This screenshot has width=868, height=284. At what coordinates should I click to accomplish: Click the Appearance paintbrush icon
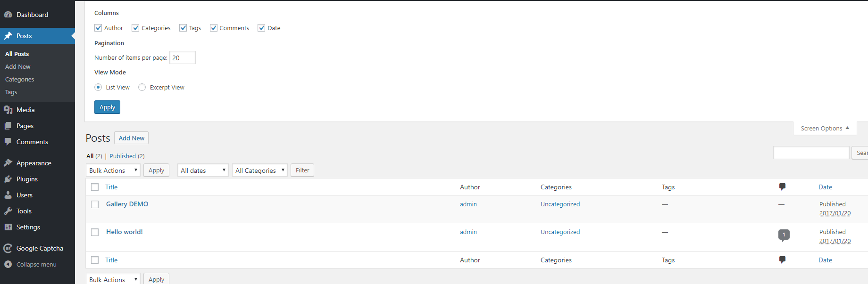pyautogui.click(x=8, y=163)
